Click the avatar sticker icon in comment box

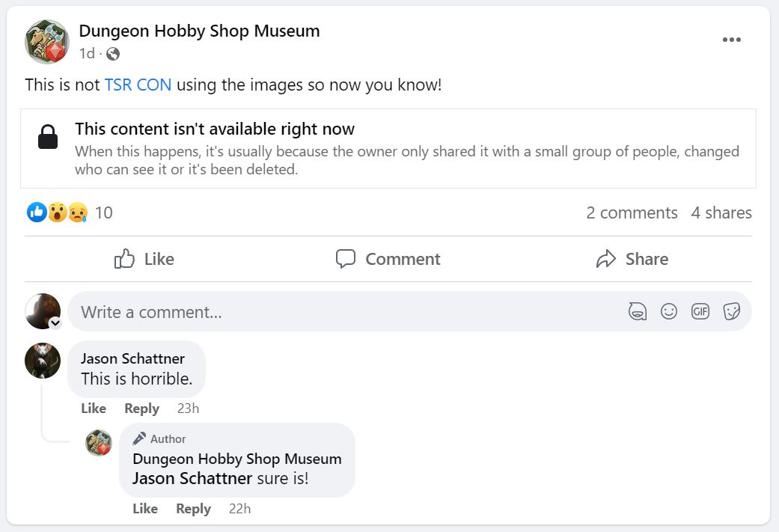pos(637,311)
